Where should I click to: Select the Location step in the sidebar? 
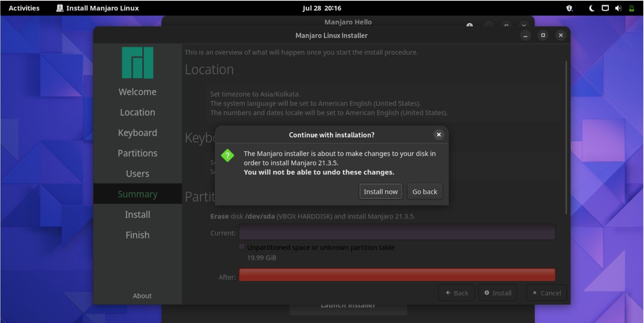tap(137, 112)
